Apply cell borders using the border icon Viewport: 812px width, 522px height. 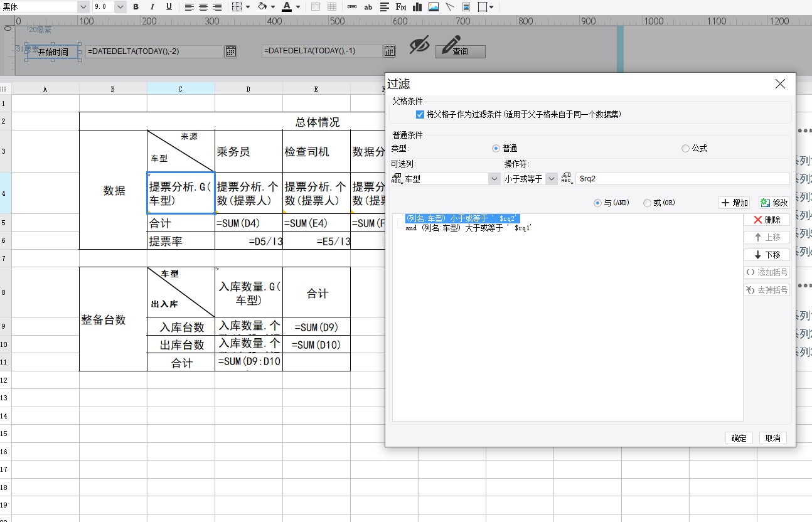[x=237, y=7]
